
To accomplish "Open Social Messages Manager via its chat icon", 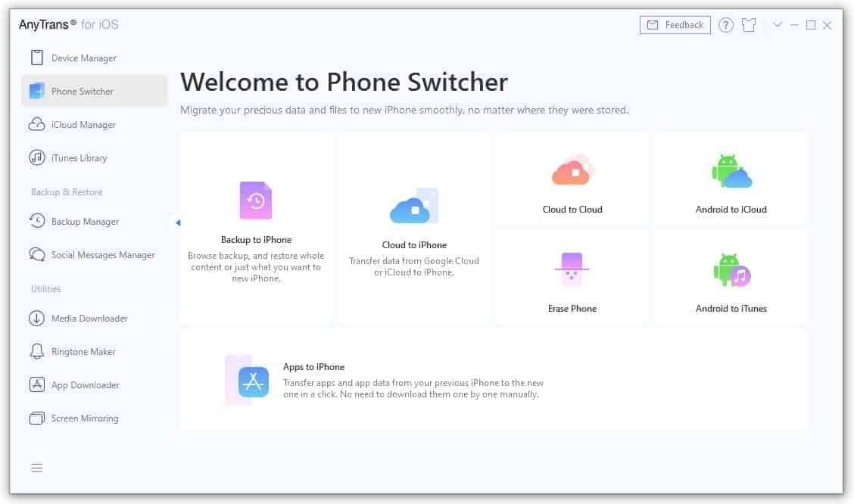I will (x=36, y=254).
